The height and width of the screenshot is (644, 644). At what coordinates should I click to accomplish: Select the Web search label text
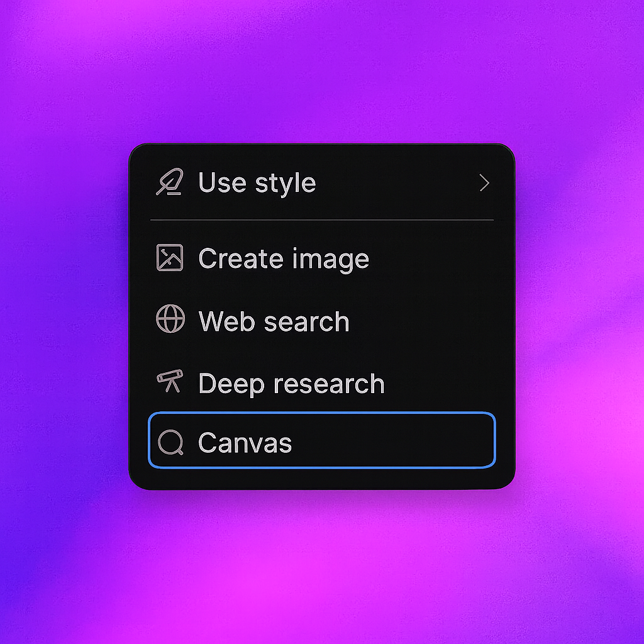coord(274,321)
